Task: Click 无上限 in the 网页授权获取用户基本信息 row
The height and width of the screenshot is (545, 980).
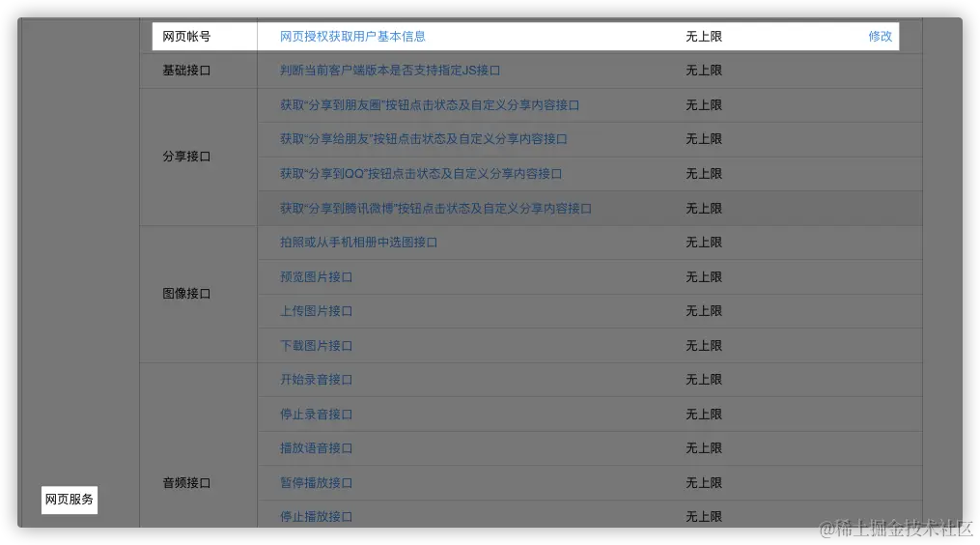Action: pyautogui.click(x=705, y=37)
